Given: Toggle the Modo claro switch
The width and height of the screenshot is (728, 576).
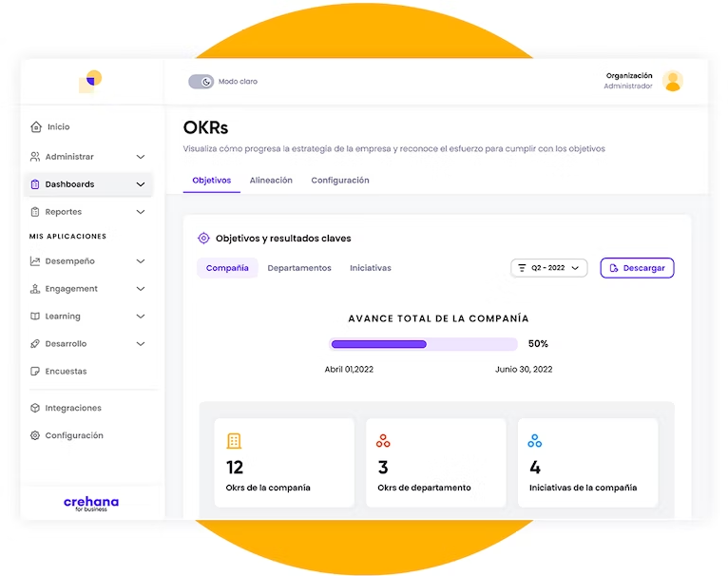Looking at the screenshot, I should coord(201,82).
